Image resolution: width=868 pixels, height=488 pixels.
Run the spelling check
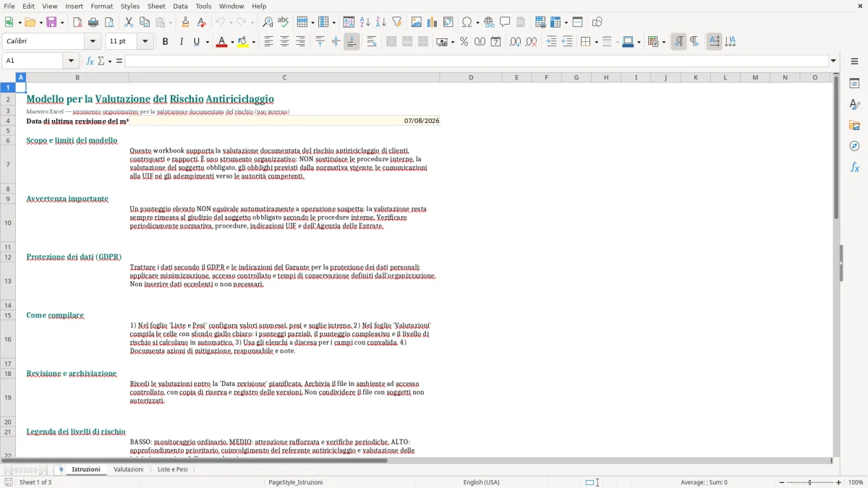(283, 22)
